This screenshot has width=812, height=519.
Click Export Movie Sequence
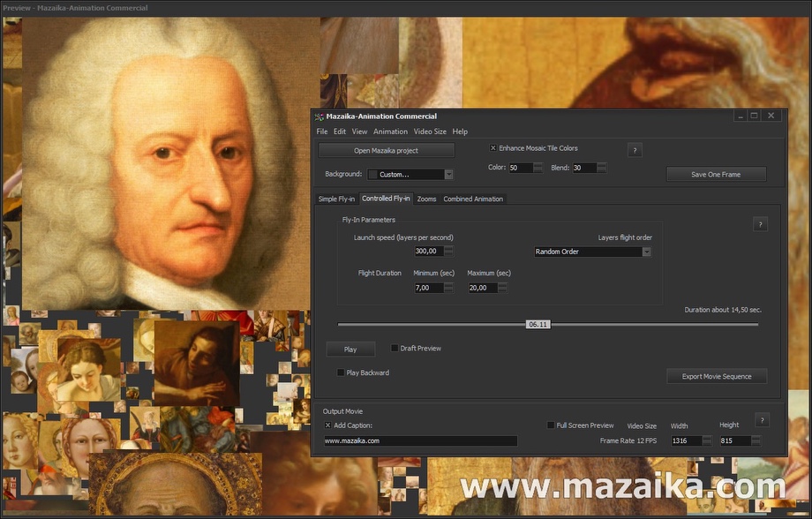[717, 376]
